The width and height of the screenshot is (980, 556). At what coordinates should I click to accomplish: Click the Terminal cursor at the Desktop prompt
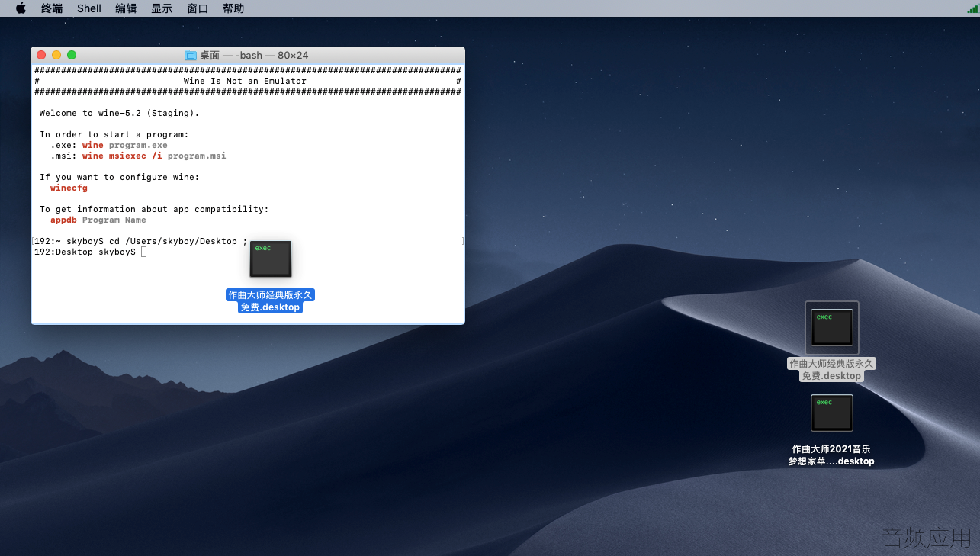pos(143,252)
